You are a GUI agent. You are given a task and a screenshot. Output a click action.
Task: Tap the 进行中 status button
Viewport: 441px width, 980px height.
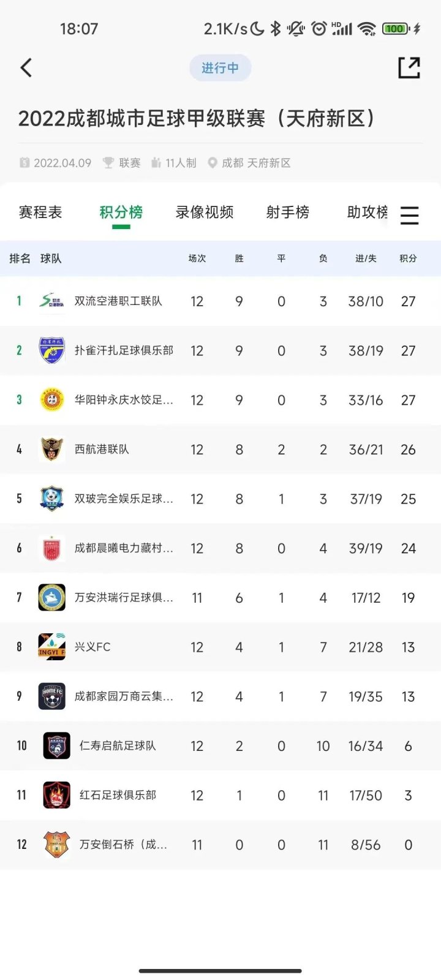click(220, 68)
